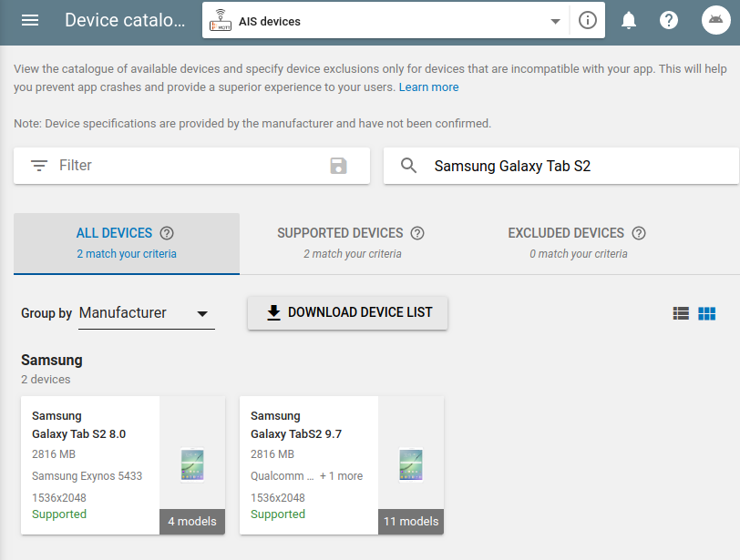The image size is (740, 560).
Task: Click the filter lines icon
Action: tap(39, 166)
